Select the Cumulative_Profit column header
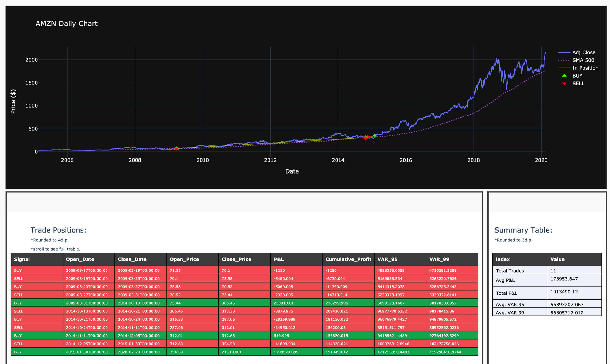The image size is (610, 364). point(348,259)
